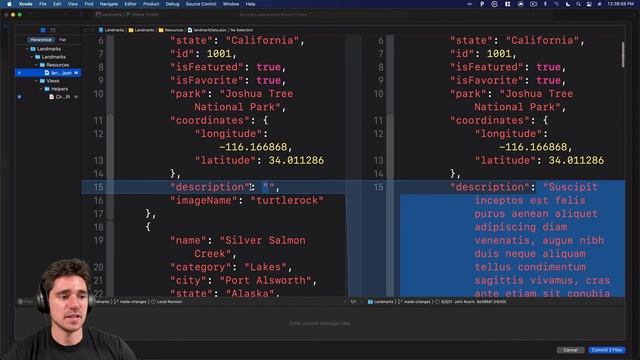Screen dimensions: 640x360
Task: Click Landmarks project in breadcrumb bar
Action: point(111,30)
